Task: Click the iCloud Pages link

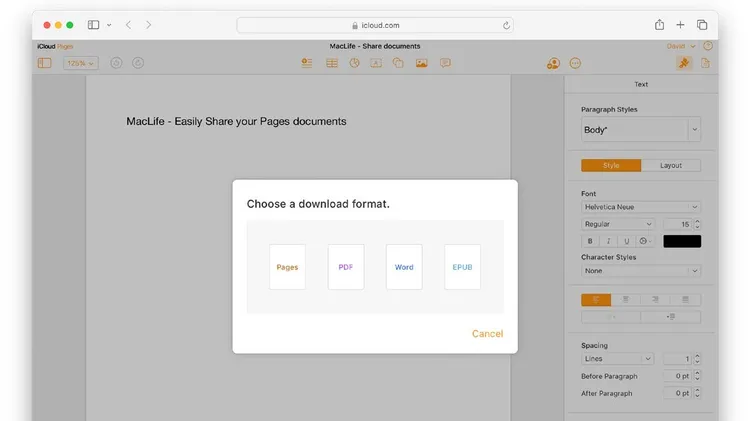Action: (x=55, y=46)
